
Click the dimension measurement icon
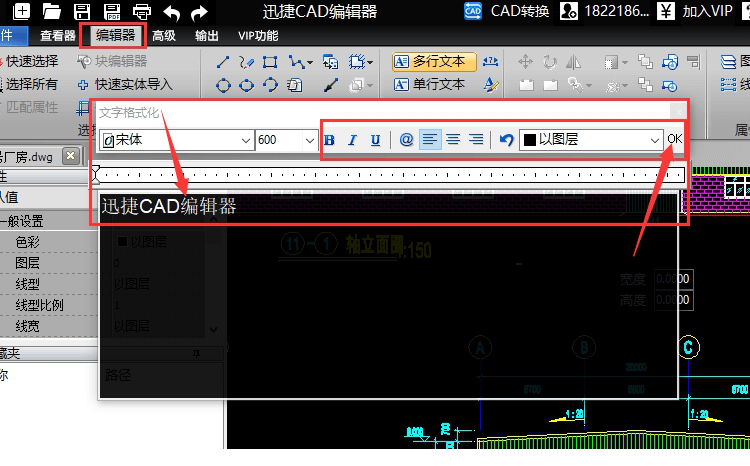click(x=490, y=61)
